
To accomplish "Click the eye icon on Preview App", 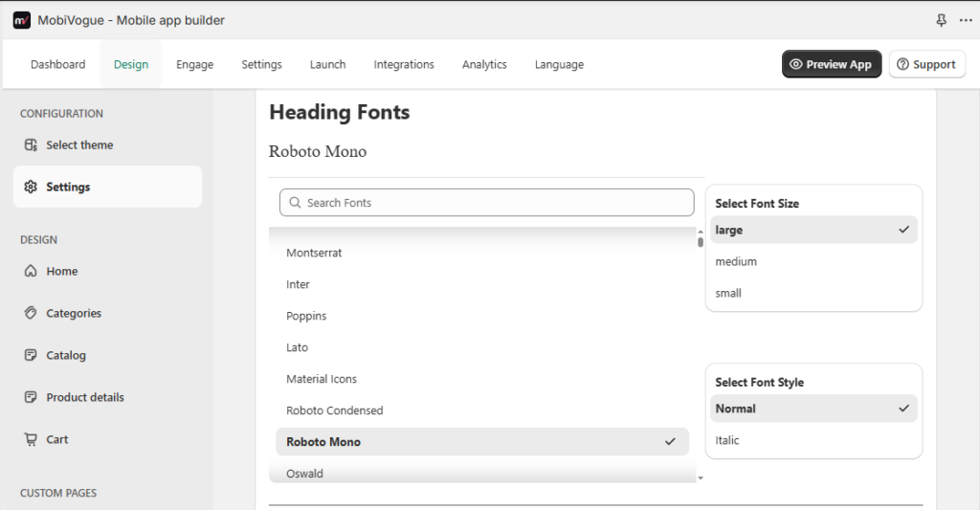I will [x=795, y=64].
